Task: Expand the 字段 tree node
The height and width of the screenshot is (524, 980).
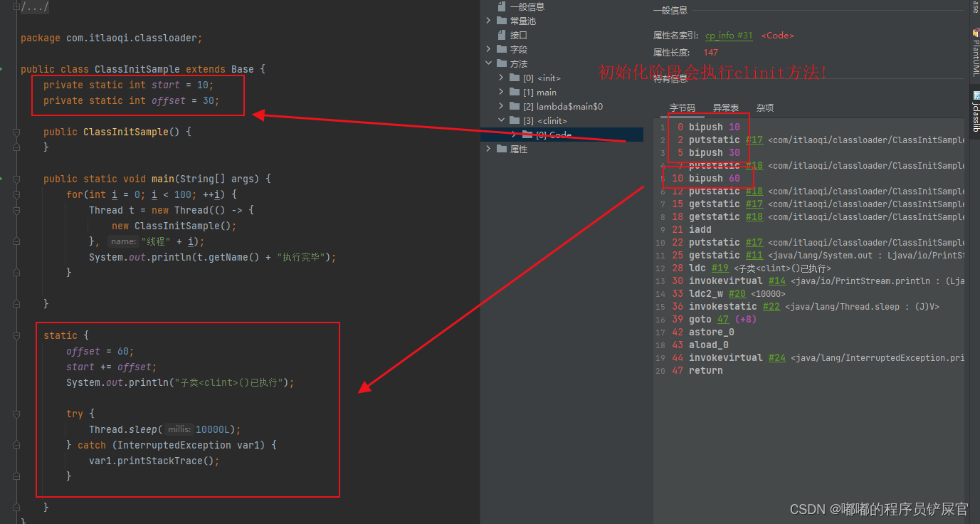Action: [x=488, y=49]
